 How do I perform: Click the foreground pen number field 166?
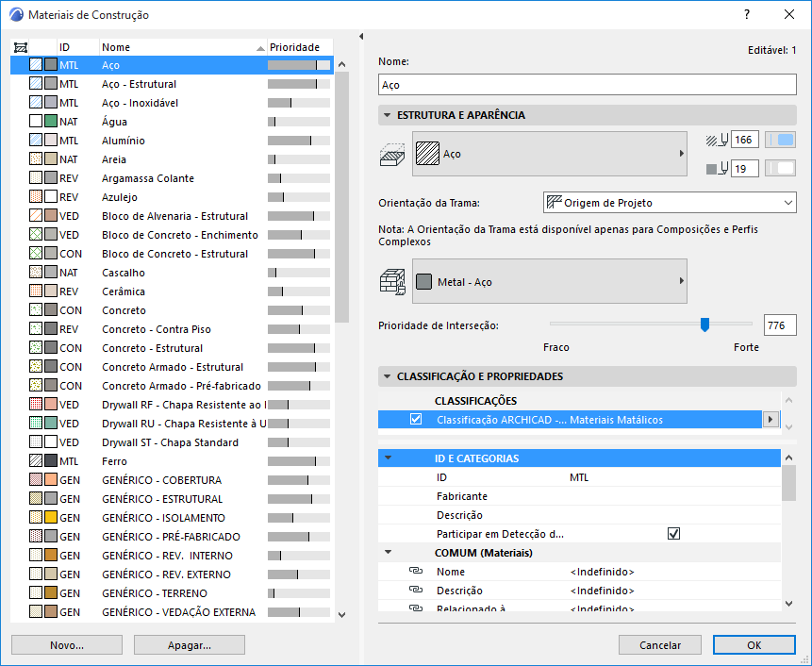pyautogui.click(x=745, y=140)
